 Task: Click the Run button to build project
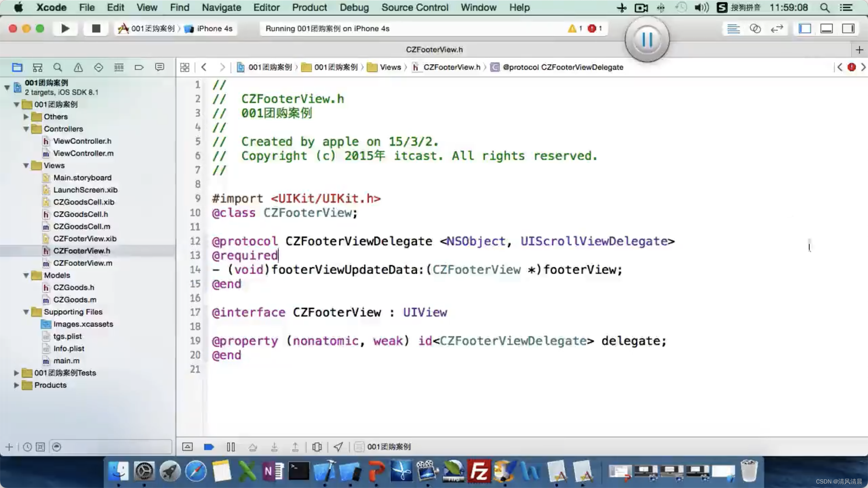point(65,28)
